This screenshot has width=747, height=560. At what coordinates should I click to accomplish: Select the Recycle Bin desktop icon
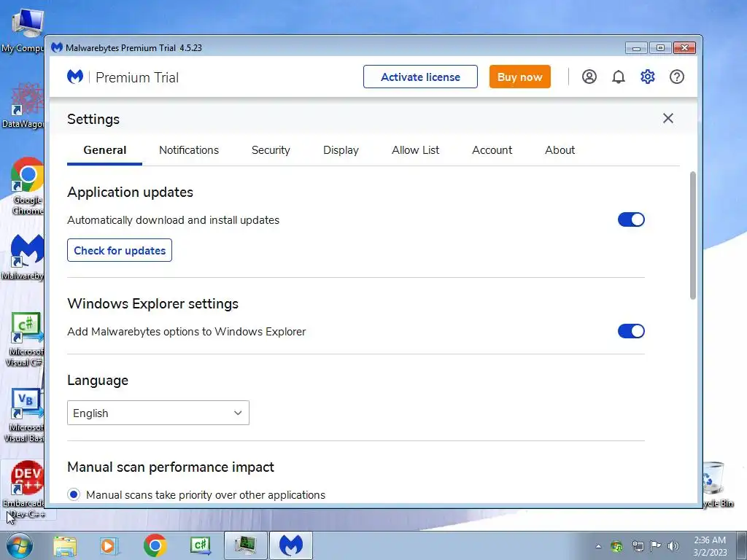click(x=717, y=485)
